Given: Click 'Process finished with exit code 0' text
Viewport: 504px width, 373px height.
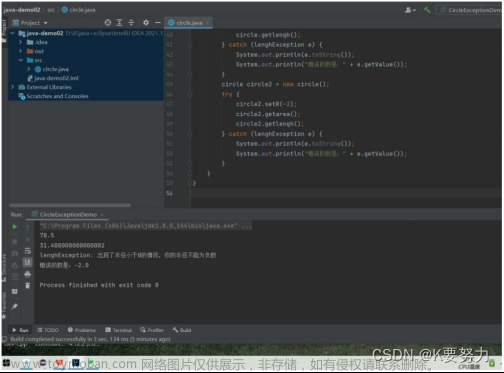Looking at the screenshot, I should tap(99, 285).
